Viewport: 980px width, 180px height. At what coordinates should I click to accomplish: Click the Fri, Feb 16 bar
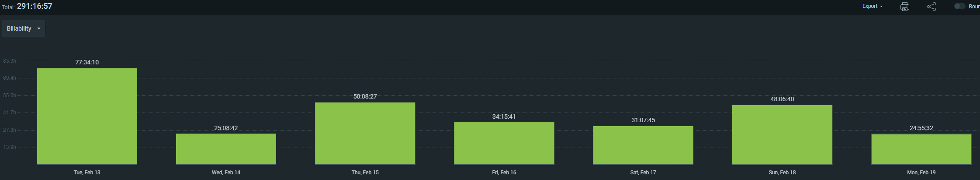pos(504,143)
